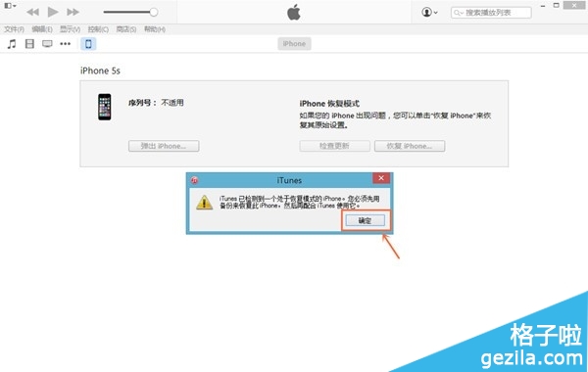Skip forward with the fast-forward button
This screenshot has height=372, width=588.
(x=73, y=12)
